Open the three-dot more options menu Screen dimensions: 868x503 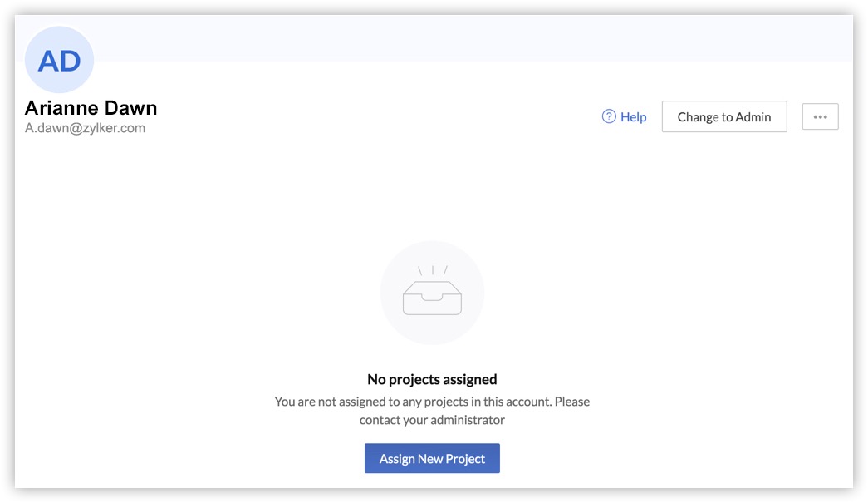point(821,116)
